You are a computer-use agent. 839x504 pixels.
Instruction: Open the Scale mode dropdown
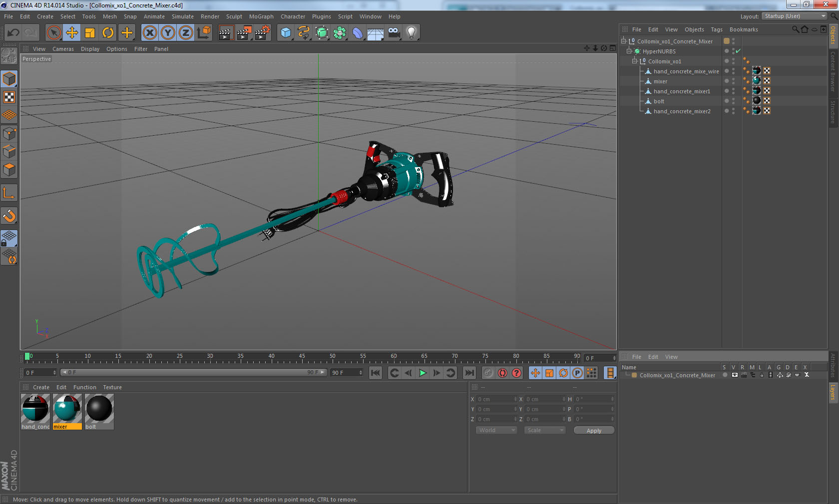pyautogui.click(x=544, y=430)
